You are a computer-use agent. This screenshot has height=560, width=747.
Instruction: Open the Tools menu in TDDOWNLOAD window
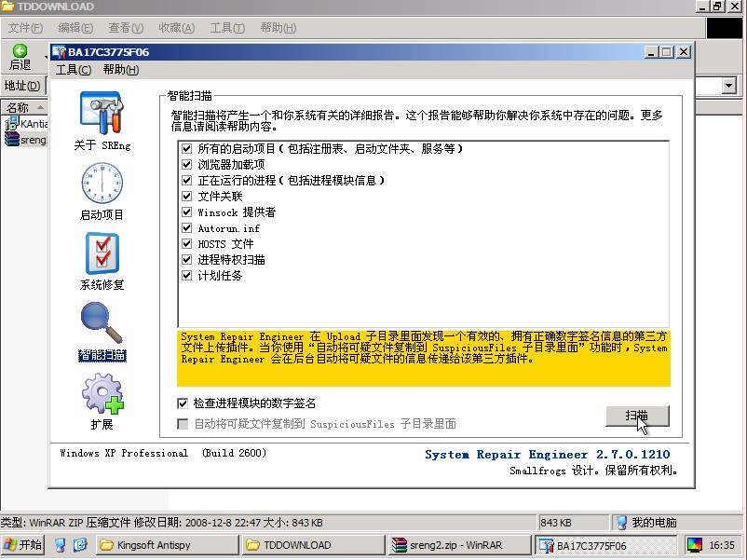click(x=227, y=28)
